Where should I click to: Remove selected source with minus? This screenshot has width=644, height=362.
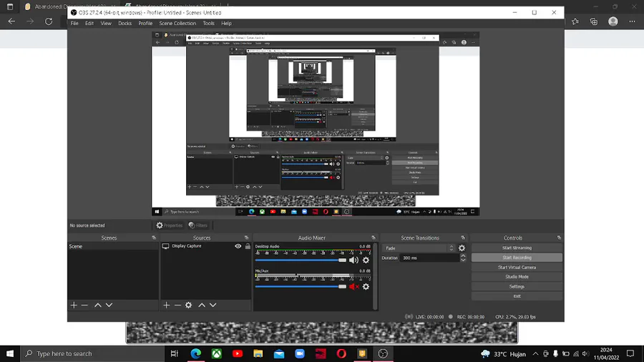tap(177, 305)
